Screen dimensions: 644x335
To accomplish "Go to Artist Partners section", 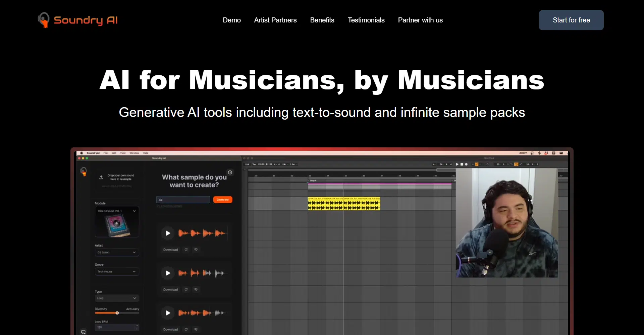I will coord(275,20).
